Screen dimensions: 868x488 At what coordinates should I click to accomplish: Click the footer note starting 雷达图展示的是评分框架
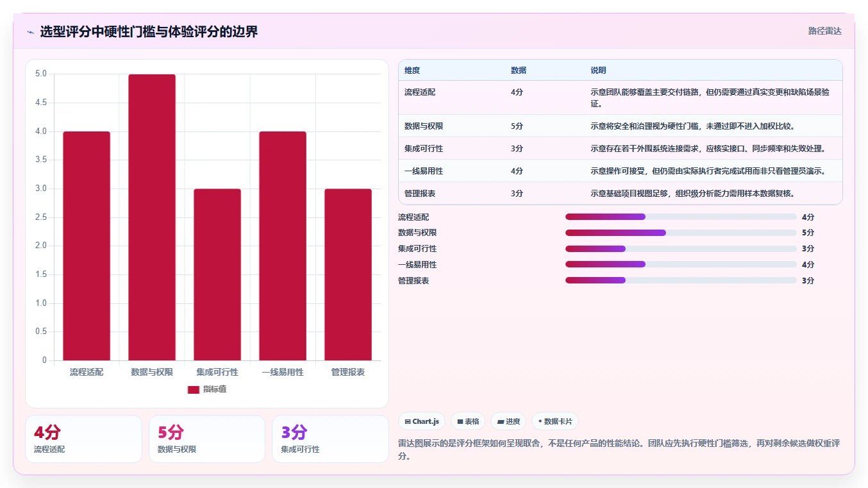[619, 450]
